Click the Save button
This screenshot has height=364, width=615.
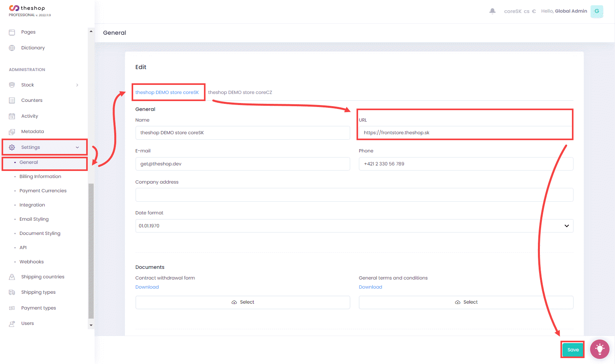573,350
